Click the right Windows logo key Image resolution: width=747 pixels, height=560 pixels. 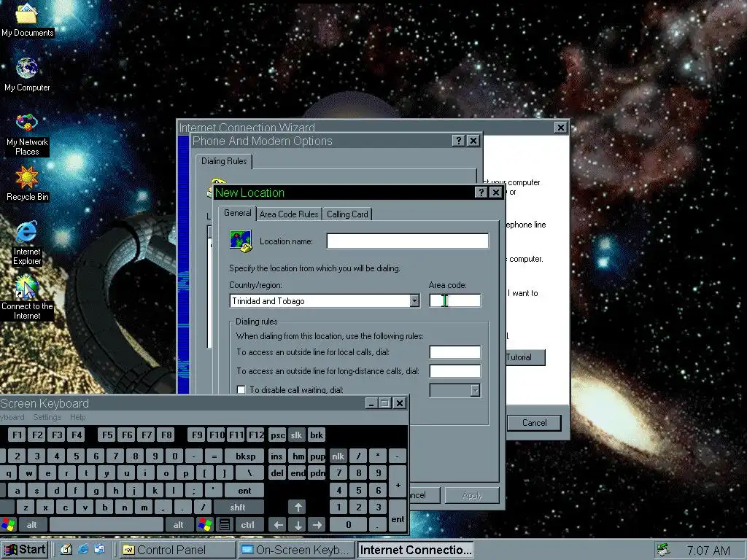point(205,525)
